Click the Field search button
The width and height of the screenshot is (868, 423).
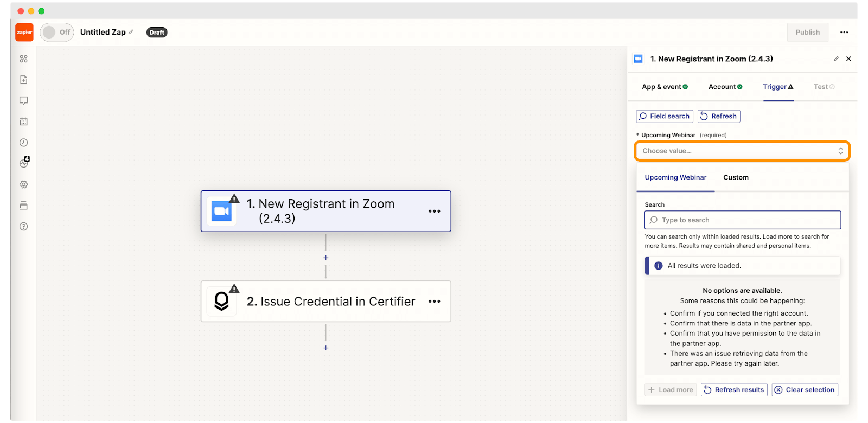(665, 116)
